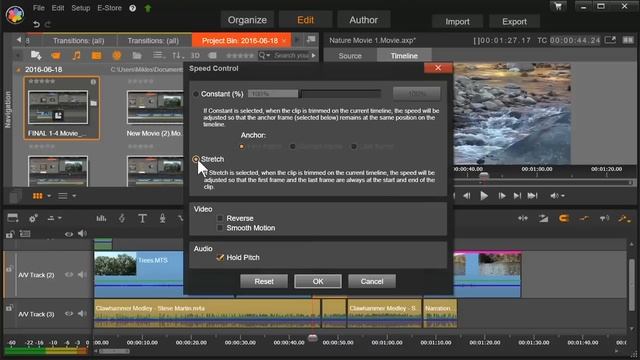The width and height of the screenshot is (640, 360).
Task: Select the Stretch radio button
Action: pyautogui.click(x=196, y=159)
